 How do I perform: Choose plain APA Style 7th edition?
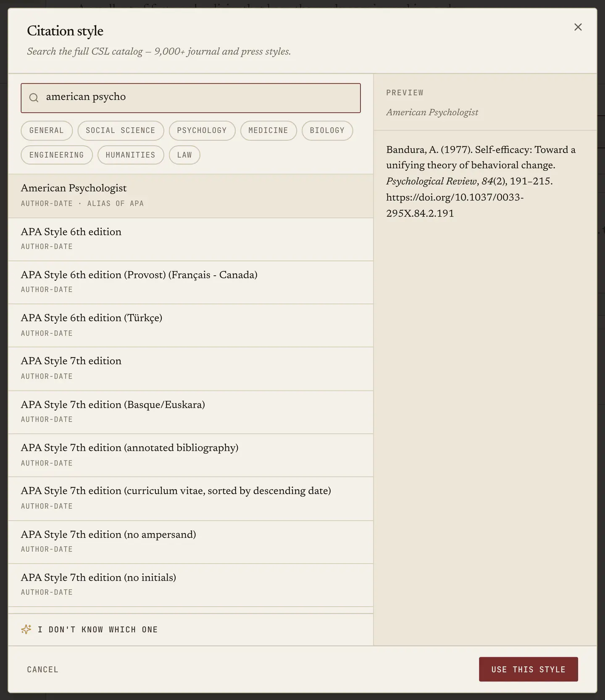pyautogui.click(x=191, y=369)
